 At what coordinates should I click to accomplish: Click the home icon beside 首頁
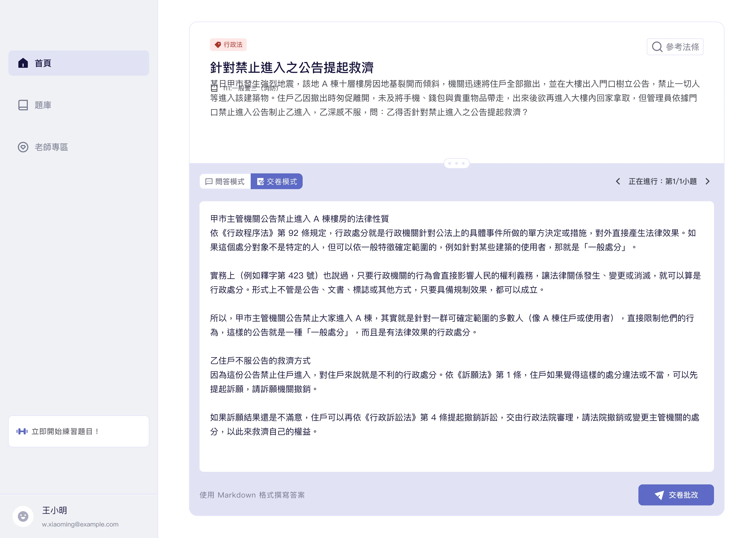pos(23,63)
